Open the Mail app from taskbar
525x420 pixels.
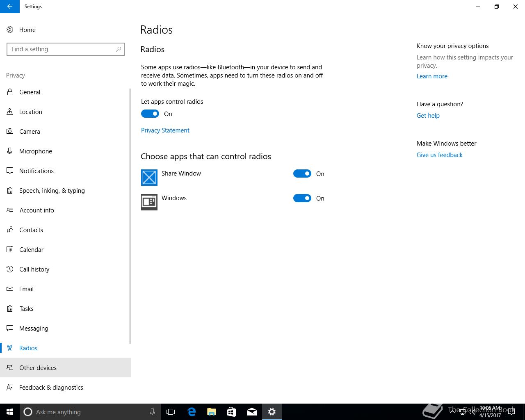pyautogui.click(x=252, y=412)
